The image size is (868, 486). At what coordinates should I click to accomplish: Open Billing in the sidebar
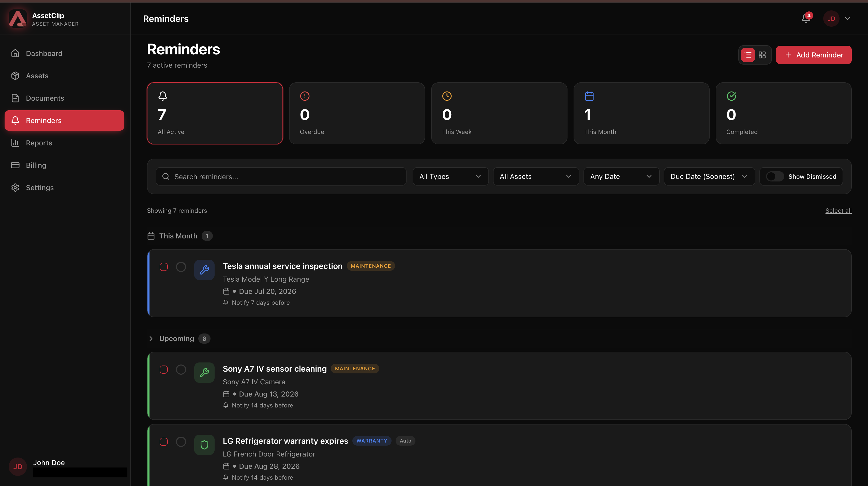pos(64,165)
